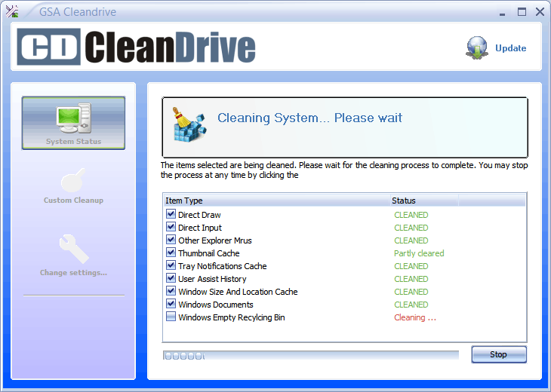Click the Change settings... label
Image resolution: width=551 pixels, height=392 pixels.
(73, 273)
